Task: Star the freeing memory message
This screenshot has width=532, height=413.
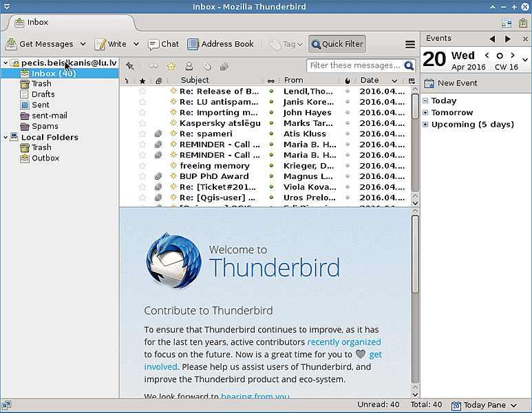Action: [142, 166]
